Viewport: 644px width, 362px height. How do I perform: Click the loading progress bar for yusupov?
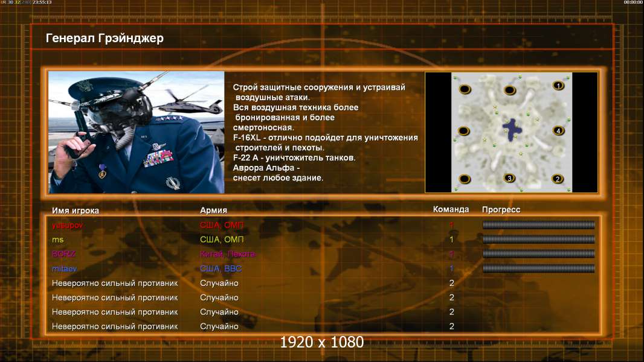538,225
